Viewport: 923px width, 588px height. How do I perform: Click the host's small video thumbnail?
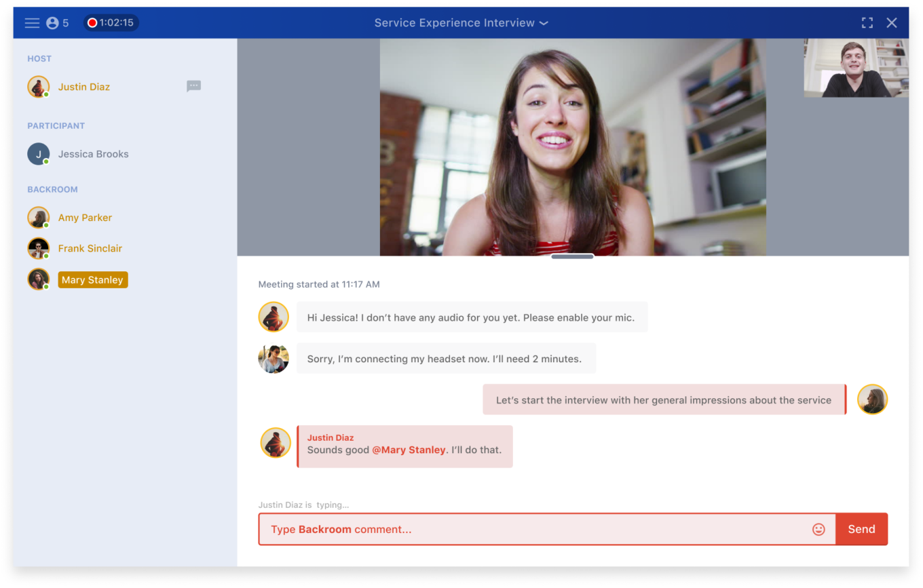click(x=856, y=68)
